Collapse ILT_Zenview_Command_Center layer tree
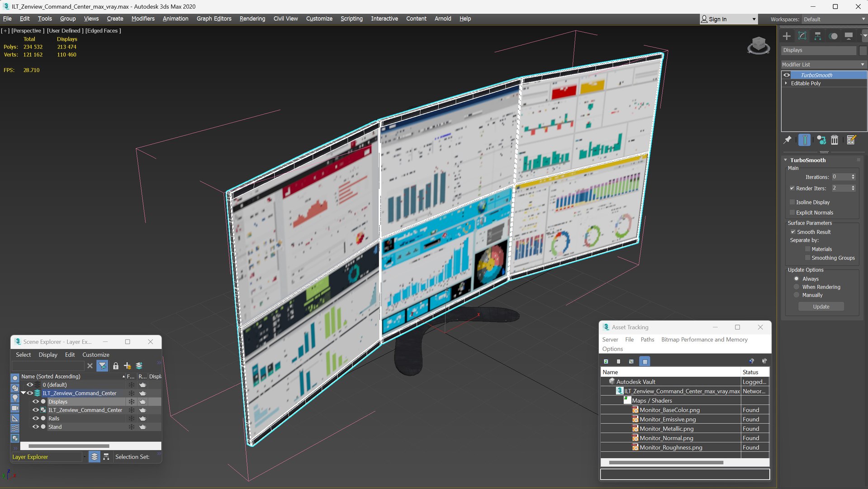The image size is (868, 489). coord(24,393)
